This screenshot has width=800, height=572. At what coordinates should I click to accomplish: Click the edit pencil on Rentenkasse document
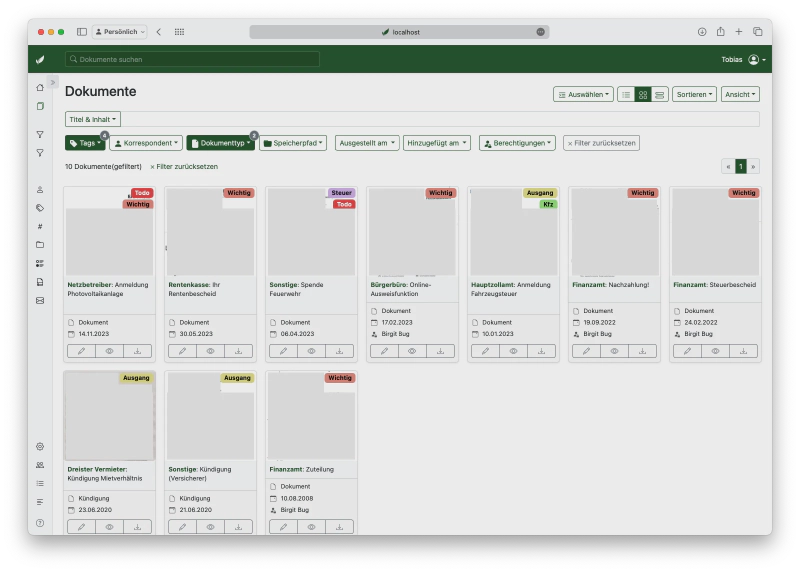click(181, 351)
